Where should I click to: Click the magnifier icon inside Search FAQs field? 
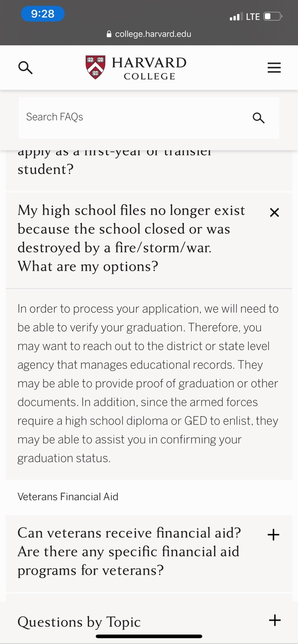click(x=258, y=118)
